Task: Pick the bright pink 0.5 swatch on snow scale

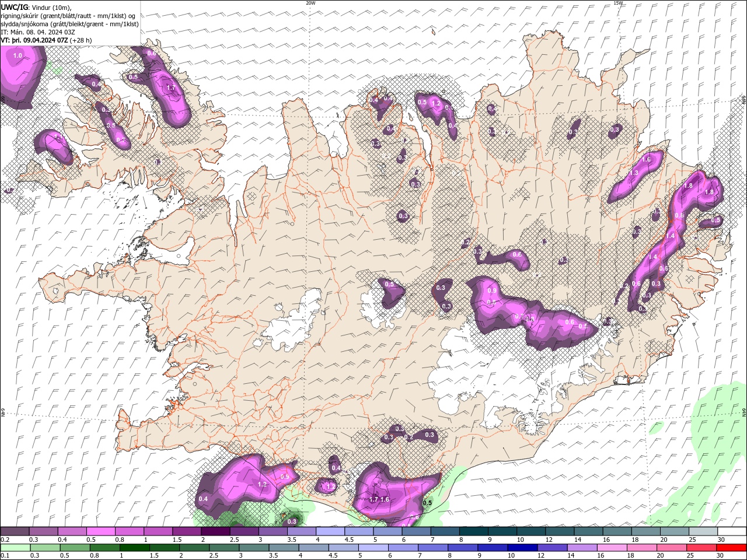Action: [100, 531]
